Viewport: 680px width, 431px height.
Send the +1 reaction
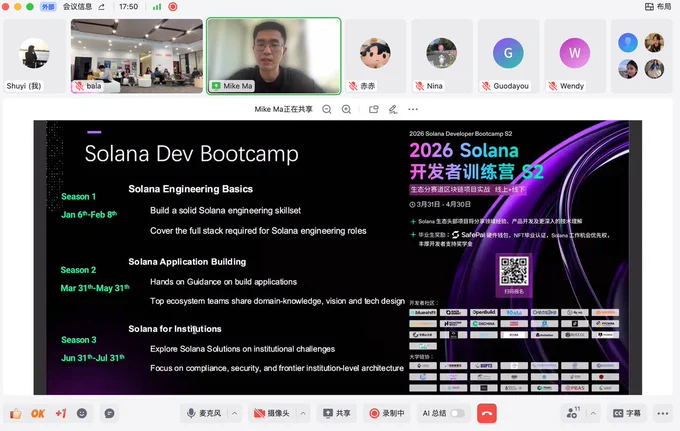point(61,414)
